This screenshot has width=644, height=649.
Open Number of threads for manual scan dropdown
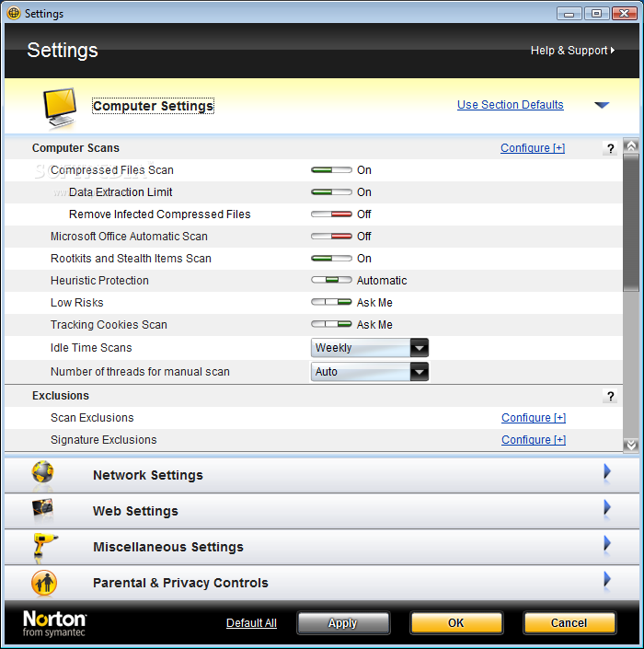[369, 372]
